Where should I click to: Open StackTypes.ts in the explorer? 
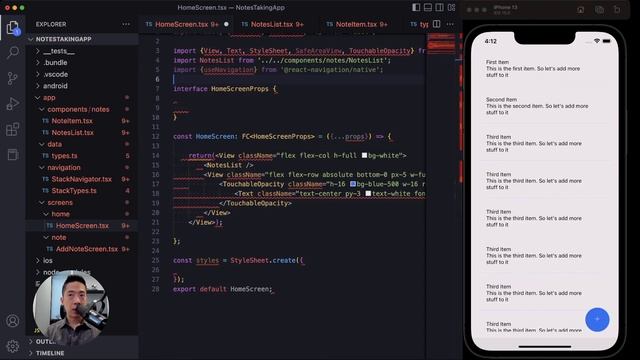74,191
